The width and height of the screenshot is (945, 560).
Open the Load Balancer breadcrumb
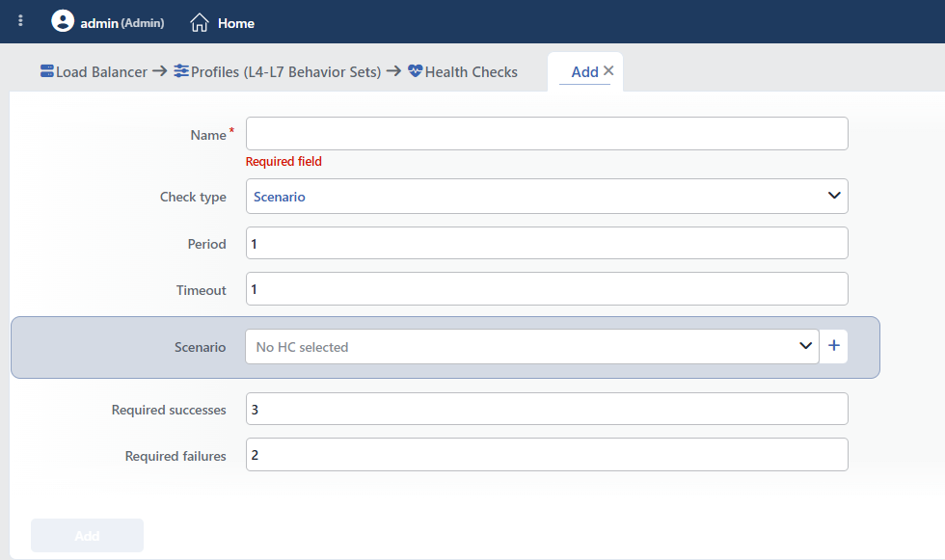(x=101, y=72)
